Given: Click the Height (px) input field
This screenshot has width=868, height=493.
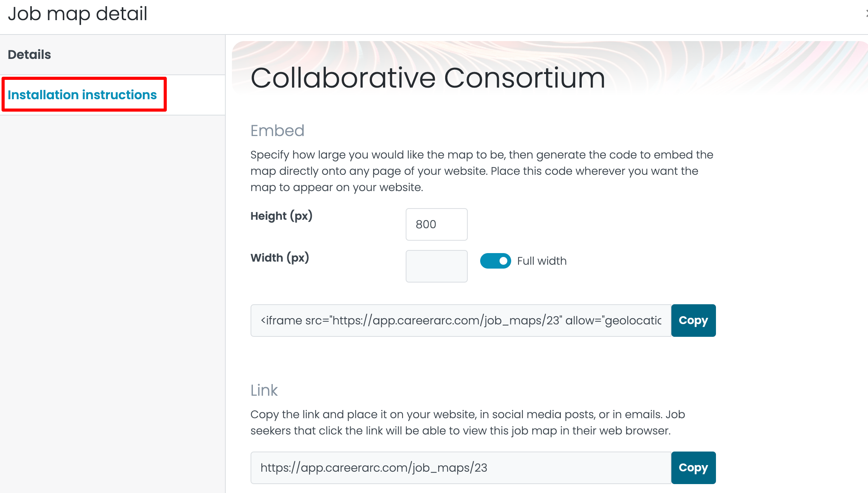Looking at the screenshot, I should coord(436,224).
